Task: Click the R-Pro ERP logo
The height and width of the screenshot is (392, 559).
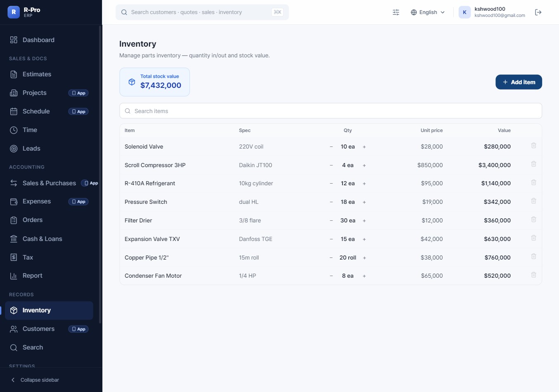Action: (24, 12)
